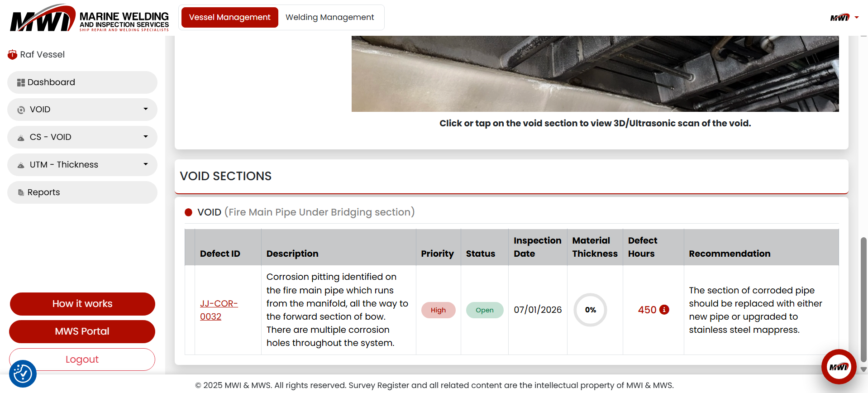Expand the UTM - Thickness dropdown arrow
Viewport: 868px width, 393px height.
pyautogui.click(x=146, y=164)
